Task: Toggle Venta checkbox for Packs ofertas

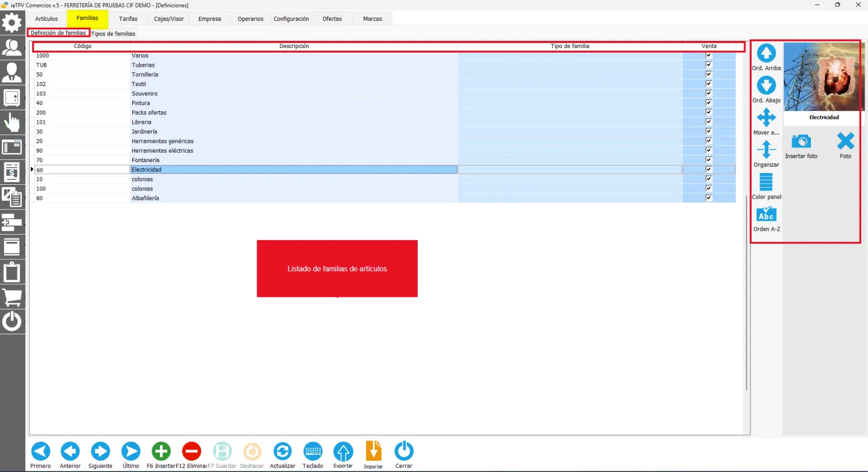Action: pyautogui.click(x=709, y=112)
